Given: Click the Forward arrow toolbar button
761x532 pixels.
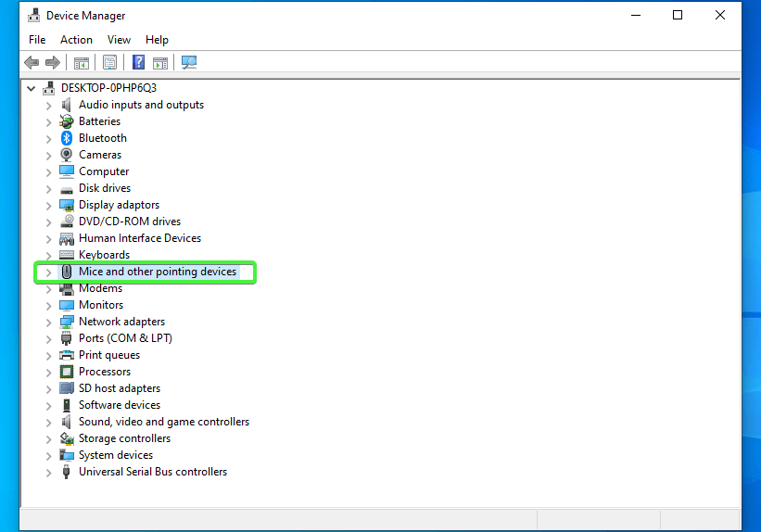Looking at the screenshot, I should coord(53,62).
